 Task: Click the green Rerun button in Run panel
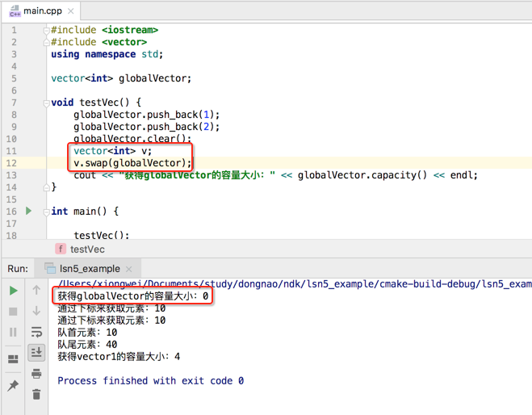point(13,291)
